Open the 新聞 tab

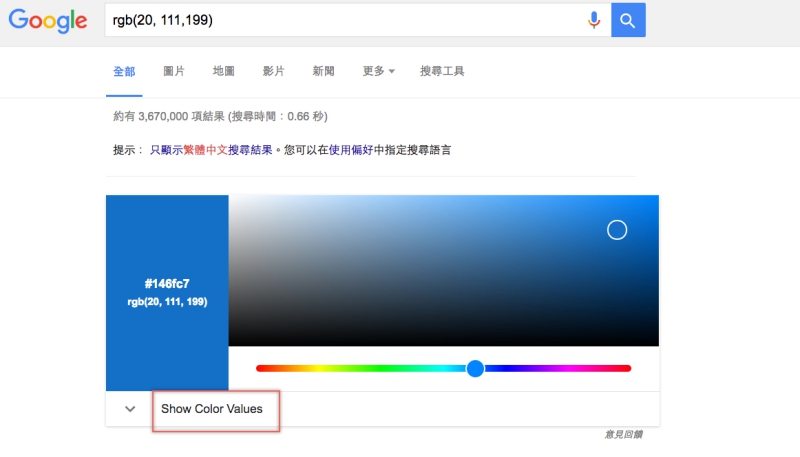point(323,71)
